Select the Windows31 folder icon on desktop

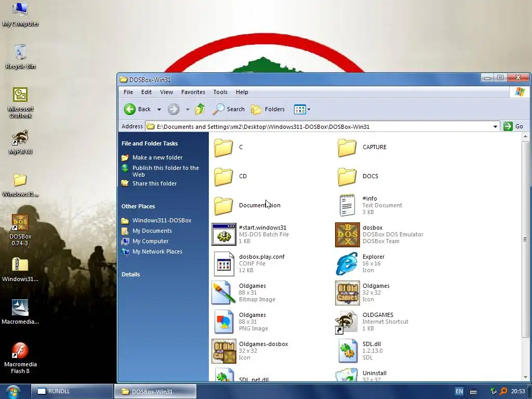tap(20, 185)
